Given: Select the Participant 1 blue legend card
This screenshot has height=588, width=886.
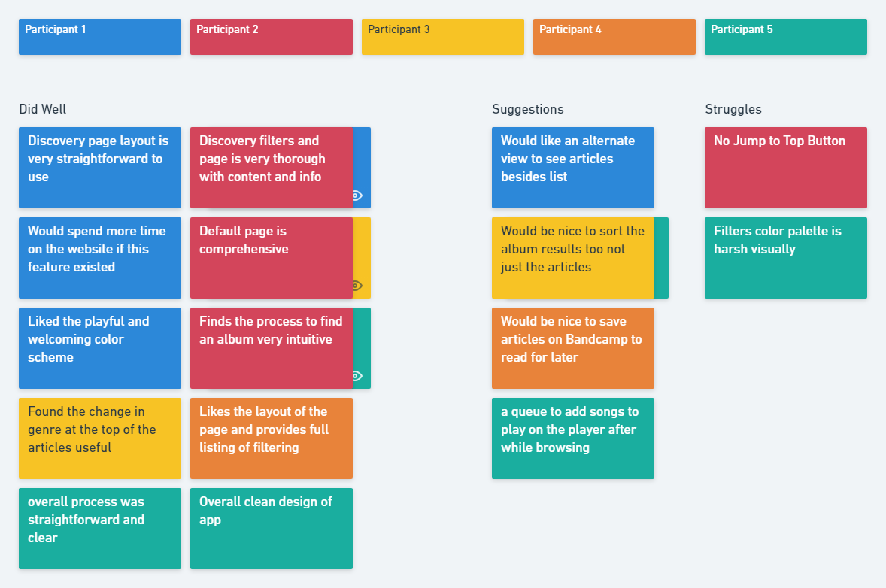Looking at the screenshot, I should pyautogui.click(x=100, y=37).
